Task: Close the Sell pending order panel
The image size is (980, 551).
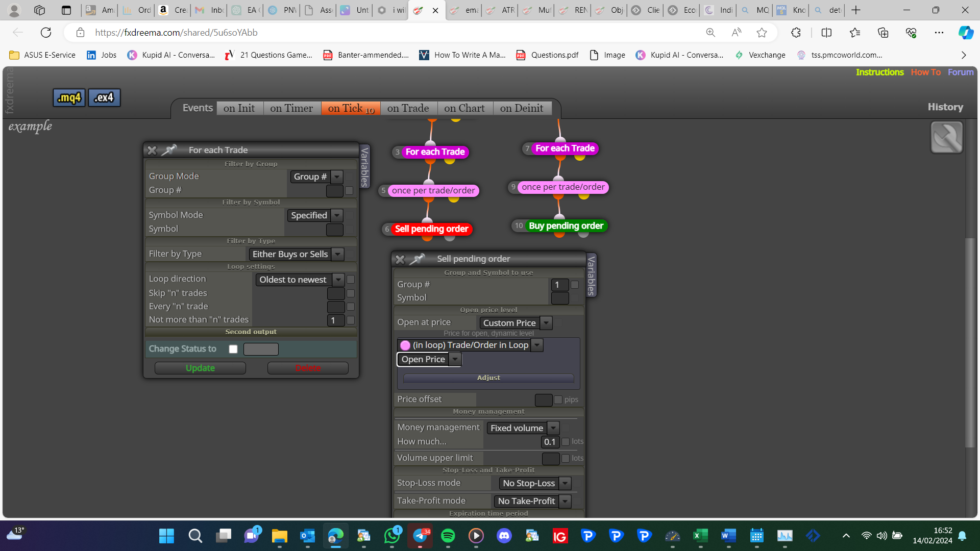Action: (400, 259)
